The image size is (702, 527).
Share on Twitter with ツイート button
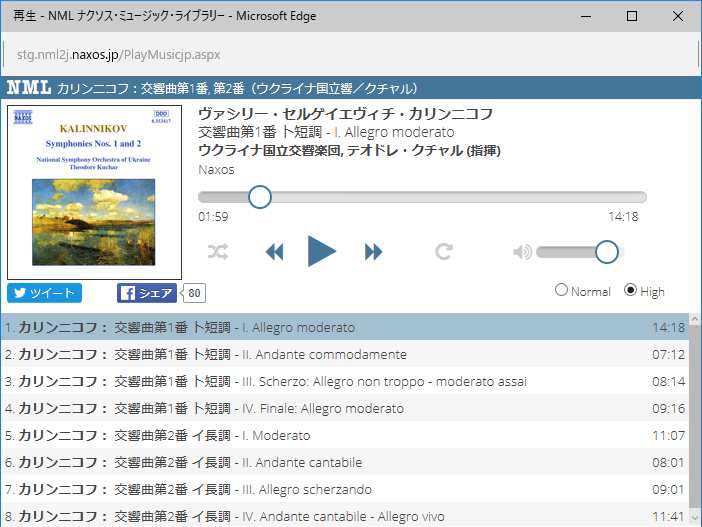(x=45, y=293)
